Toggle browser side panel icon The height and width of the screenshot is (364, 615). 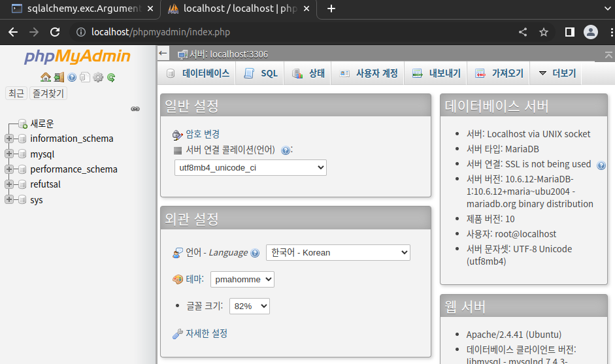coord(569,32)
